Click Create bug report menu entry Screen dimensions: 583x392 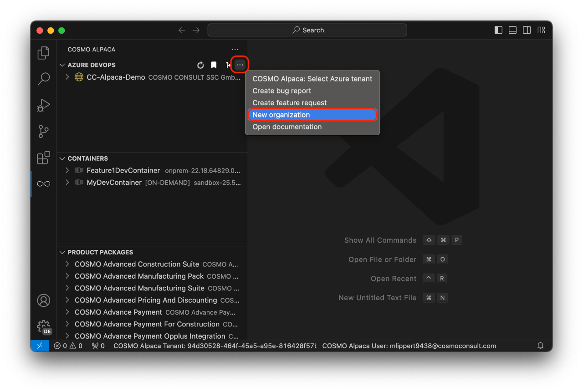pos(281,91)
